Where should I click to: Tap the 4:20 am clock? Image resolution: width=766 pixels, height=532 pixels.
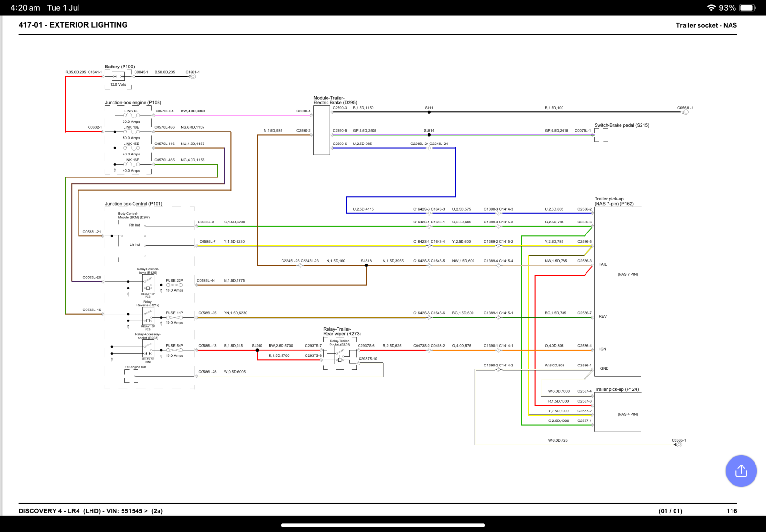tap(25, 8)
